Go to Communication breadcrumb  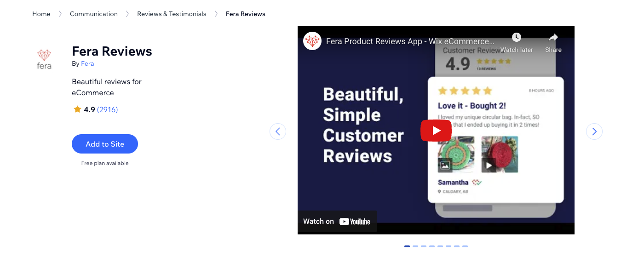point(94,14)
